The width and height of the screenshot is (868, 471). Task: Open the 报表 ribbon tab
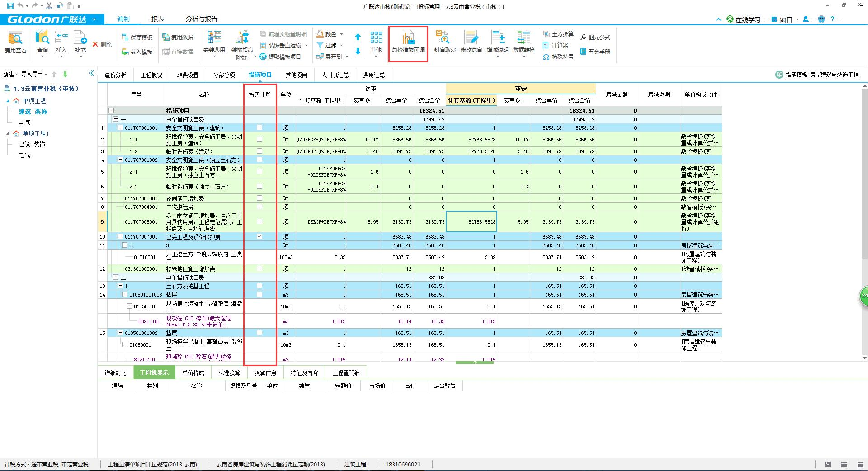[x=157, y=19]
